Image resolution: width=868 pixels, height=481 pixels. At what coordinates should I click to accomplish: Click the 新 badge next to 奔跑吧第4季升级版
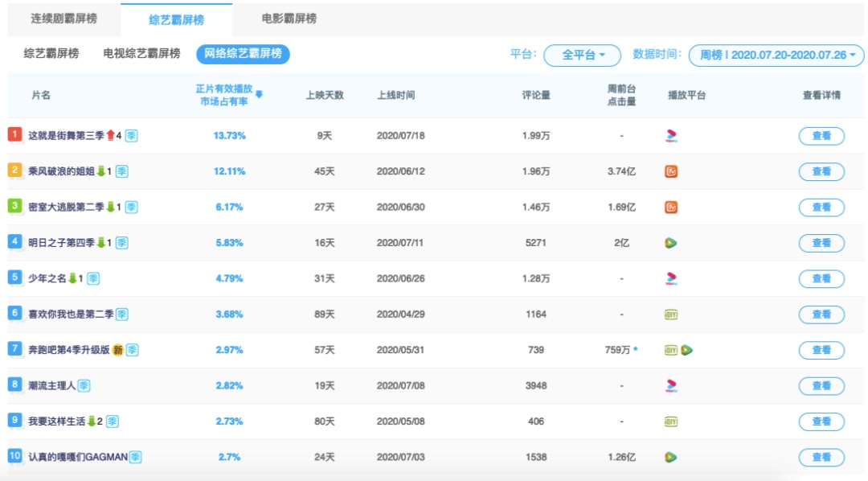[118, 350]
